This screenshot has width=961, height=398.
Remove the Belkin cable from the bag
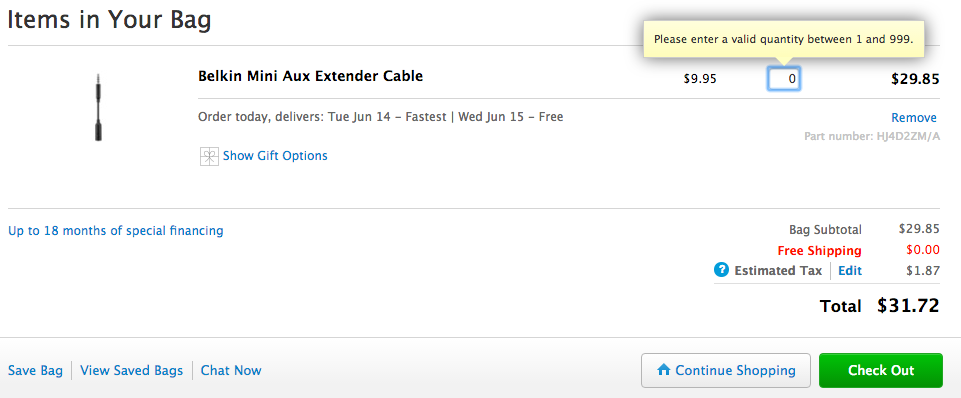pos(914,117)
